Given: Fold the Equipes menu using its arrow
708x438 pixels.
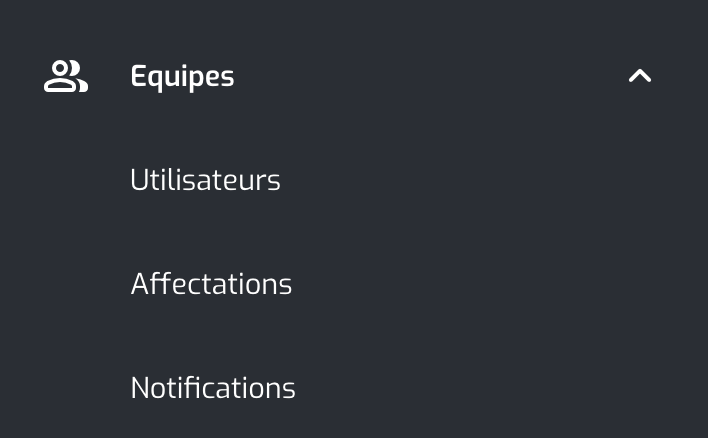Looking at the screenshot, I should click(x=640, y=75).
